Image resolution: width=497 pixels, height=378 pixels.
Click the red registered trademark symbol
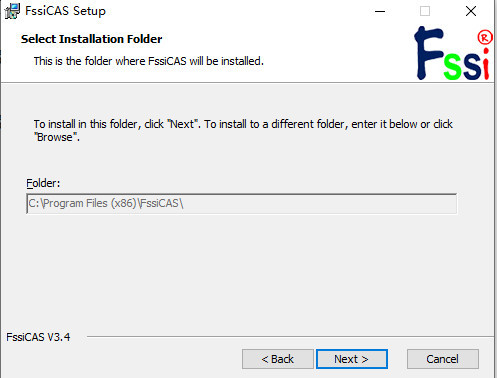coord(485,37)
